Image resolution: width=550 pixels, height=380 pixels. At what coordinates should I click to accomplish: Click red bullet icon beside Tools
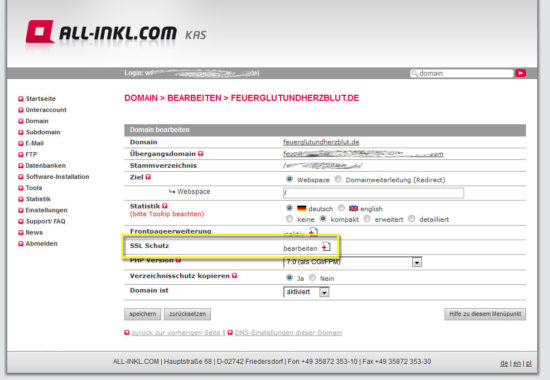[x=21, y=188]
